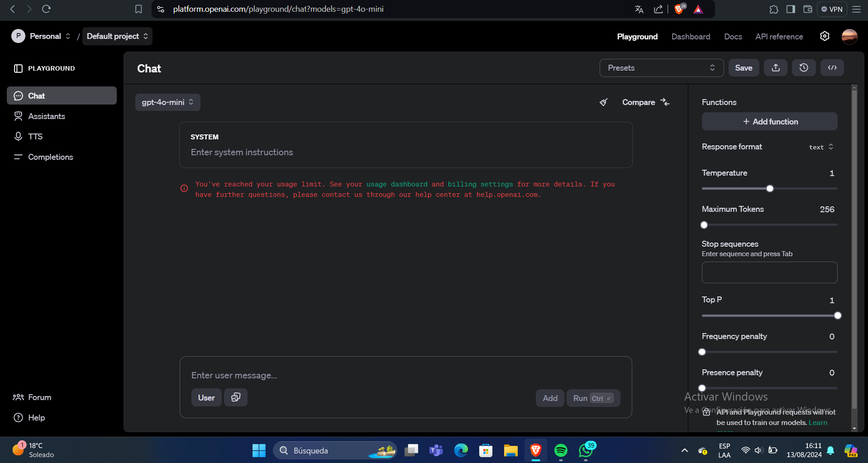The width and height of the screenshot is (868, 463).
Task: Click the browser translate icon
Action: point(639,9)
